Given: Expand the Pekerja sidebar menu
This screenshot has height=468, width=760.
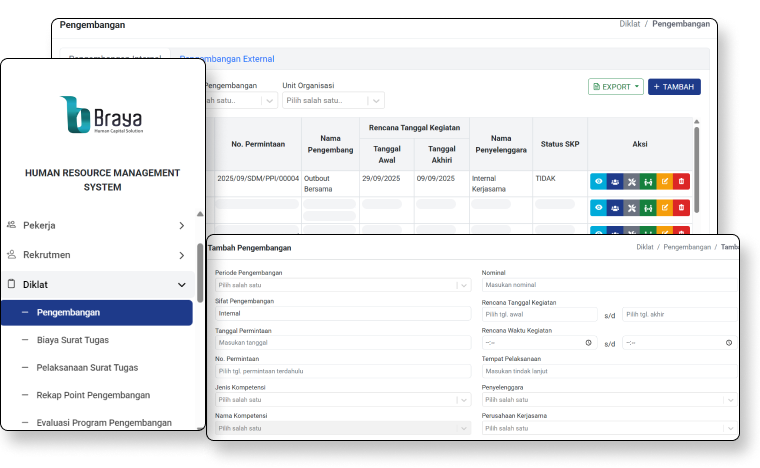Looking at the screenshot, I should point(181,226).
